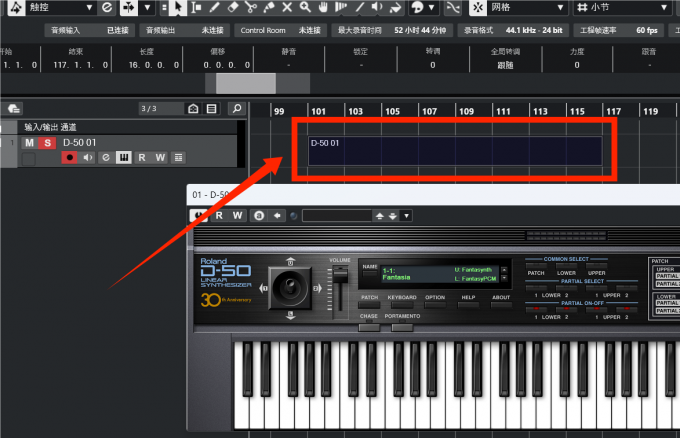
Task: Open the track search magnifier icon
Action: [x=237, y=108]
